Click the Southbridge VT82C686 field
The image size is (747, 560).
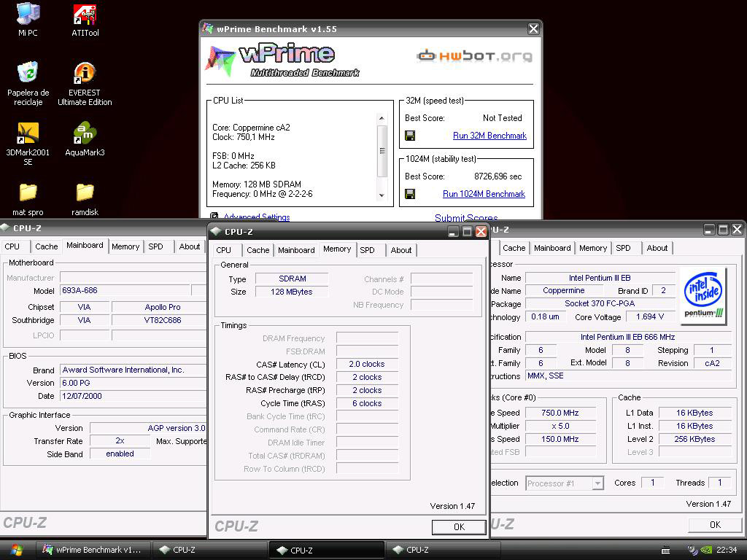[159, 320]
